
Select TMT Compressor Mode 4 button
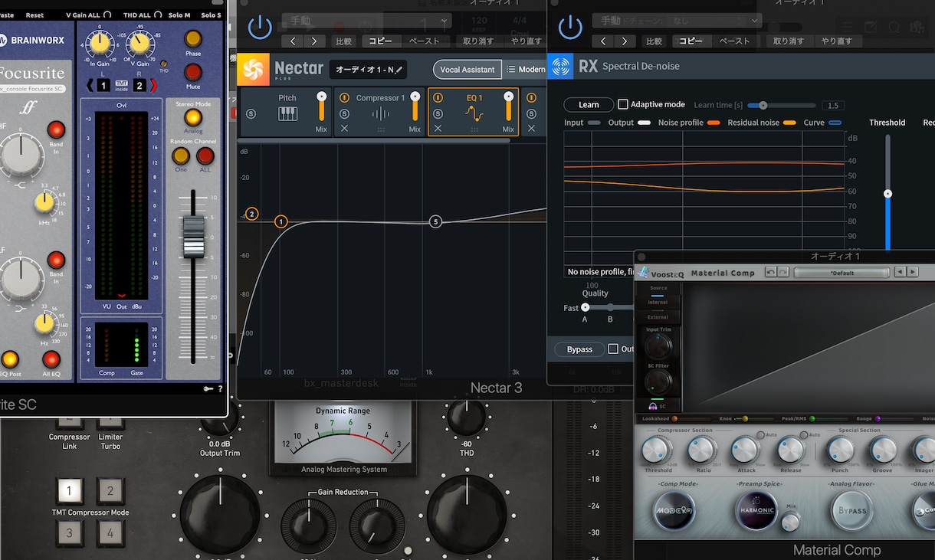pos(110,532)
